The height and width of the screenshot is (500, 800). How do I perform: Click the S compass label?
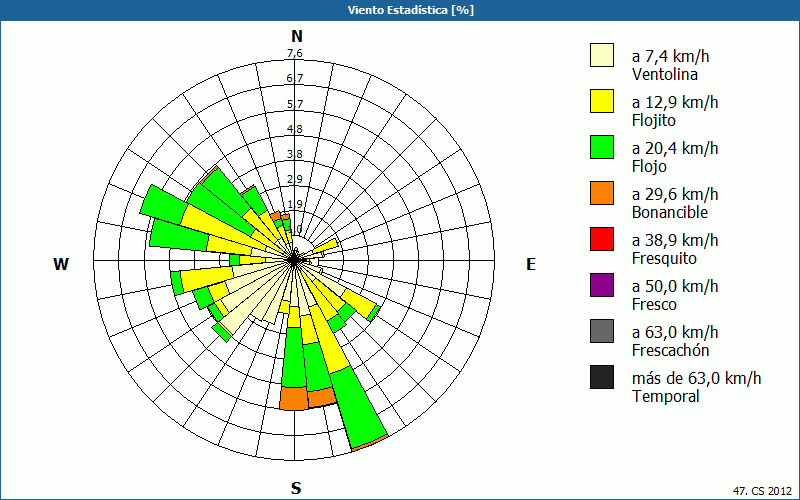pyautogui.click(x=296, y=488)
